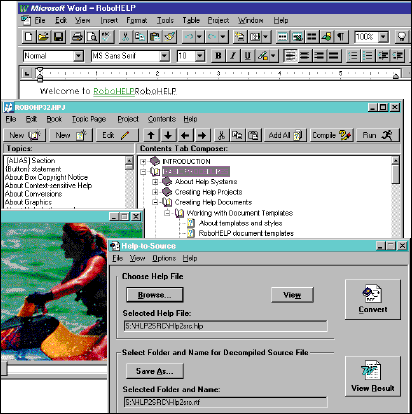Open the highlight color dropdown arrow
412x414 pixels.
point(273,56)
